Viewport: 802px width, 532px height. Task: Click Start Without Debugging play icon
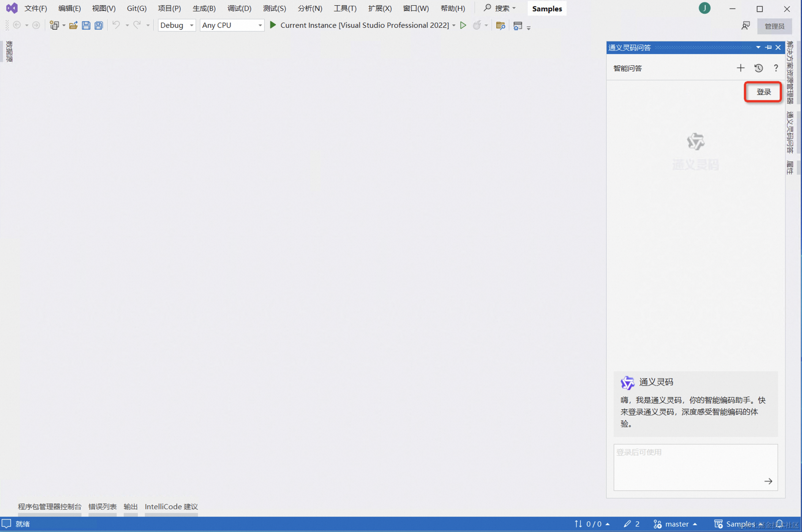(x=463, y=25)
